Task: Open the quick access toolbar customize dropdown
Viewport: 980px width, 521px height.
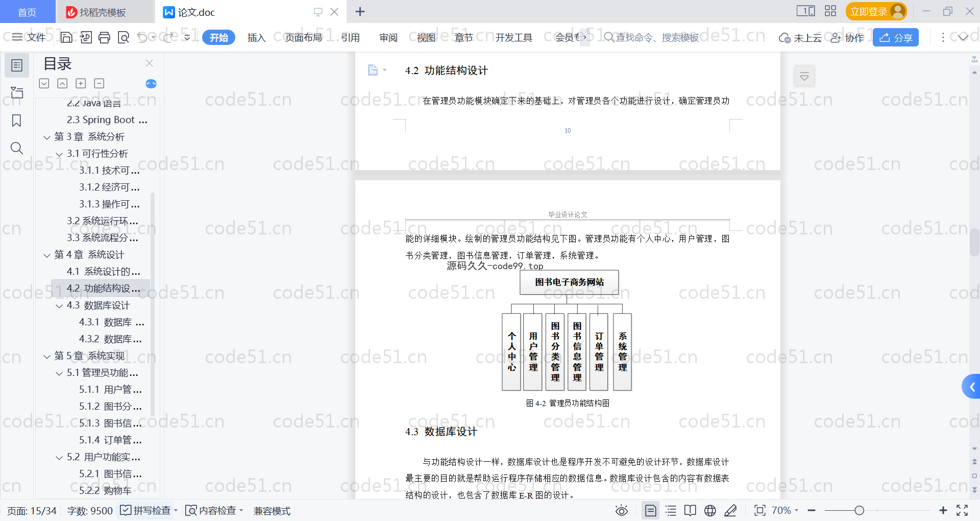Action: click(x=187, y=37)
